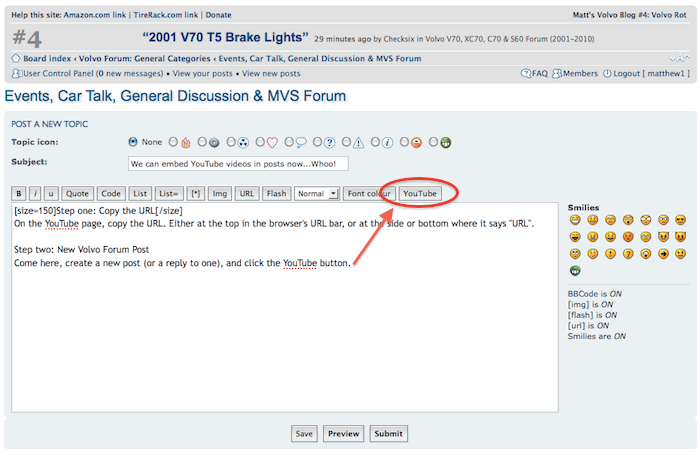Click the Board index breadcrumb
The image size is (700, 457).
pyautogui.click(x=47, y=59)
